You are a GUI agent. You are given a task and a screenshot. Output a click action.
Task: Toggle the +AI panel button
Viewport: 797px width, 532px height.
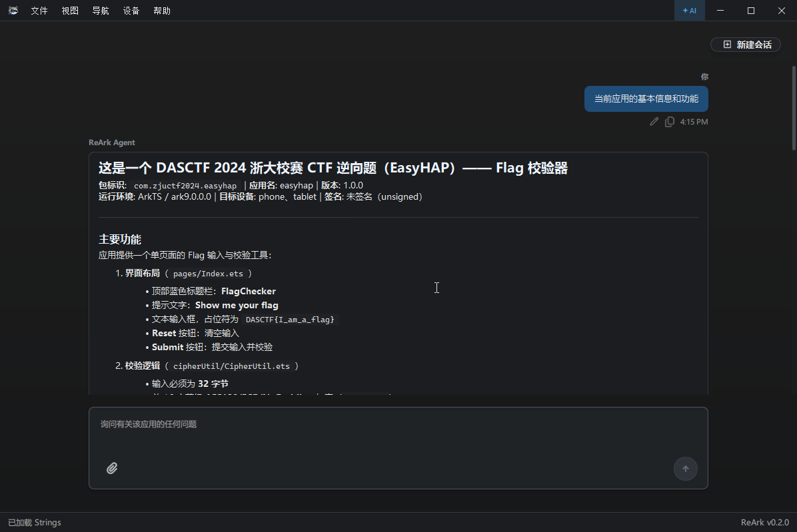[689, 11]
